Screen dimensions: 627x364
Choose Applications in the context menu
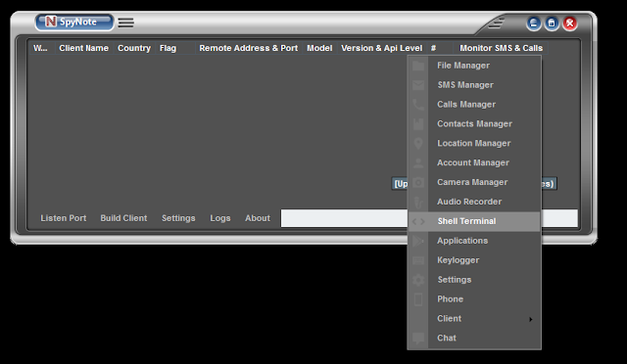(474, 241)
